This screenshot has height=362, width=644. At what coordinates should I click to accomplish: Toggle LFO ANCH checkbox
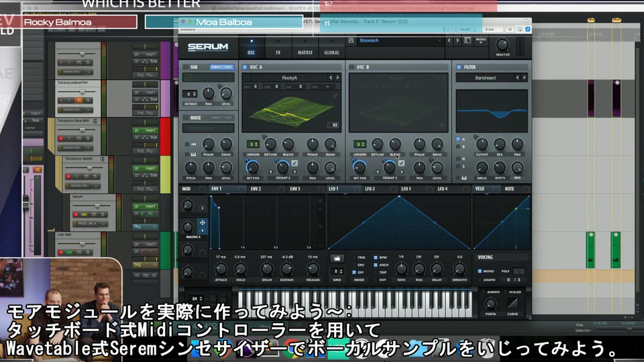click(x=376, y=265)
